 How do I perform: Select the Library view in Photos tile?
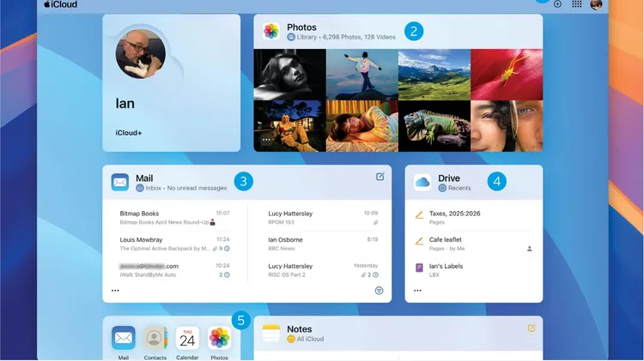(x=302, y=37)
